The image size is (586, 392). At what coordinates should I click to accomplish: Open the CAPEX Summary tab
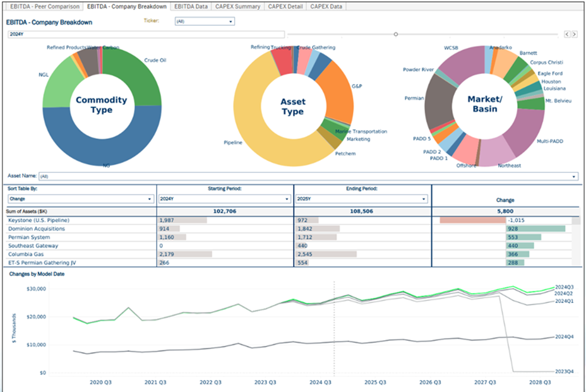coord(237,6)
